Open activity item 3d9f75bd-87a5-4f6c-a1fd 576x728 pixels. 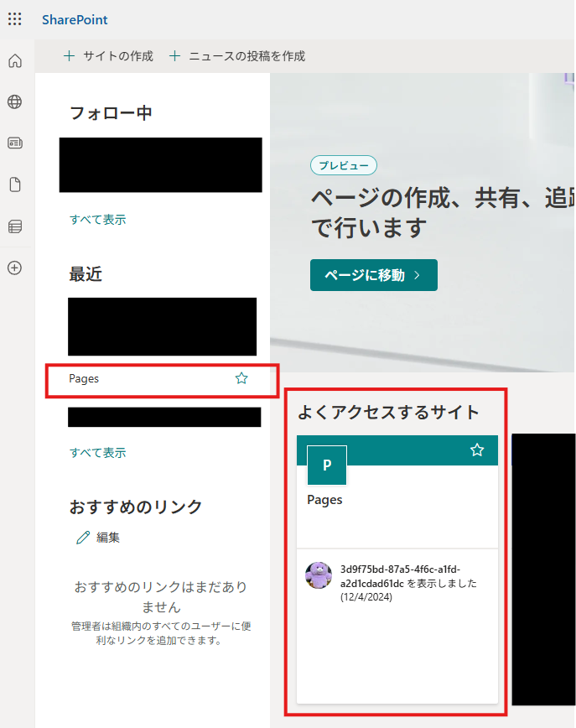pyautogui.click(x=408, y=583)
